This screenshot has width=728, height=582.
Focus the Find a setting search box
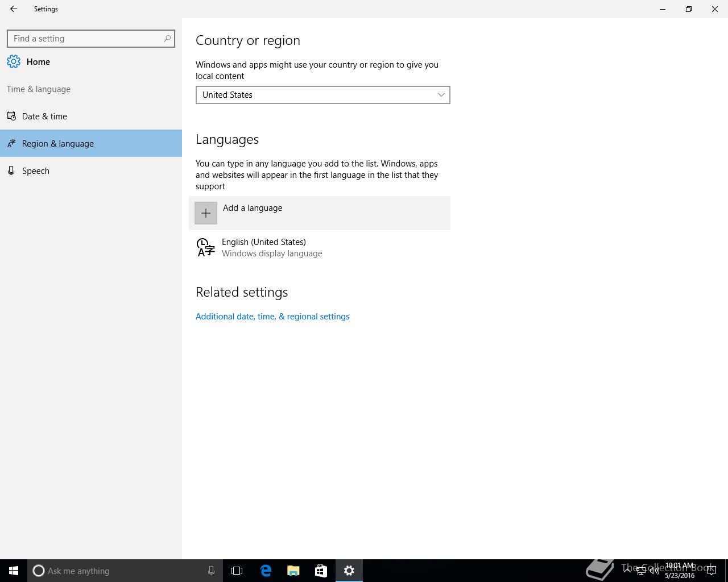pyautogui.click(x=91, y=39)
